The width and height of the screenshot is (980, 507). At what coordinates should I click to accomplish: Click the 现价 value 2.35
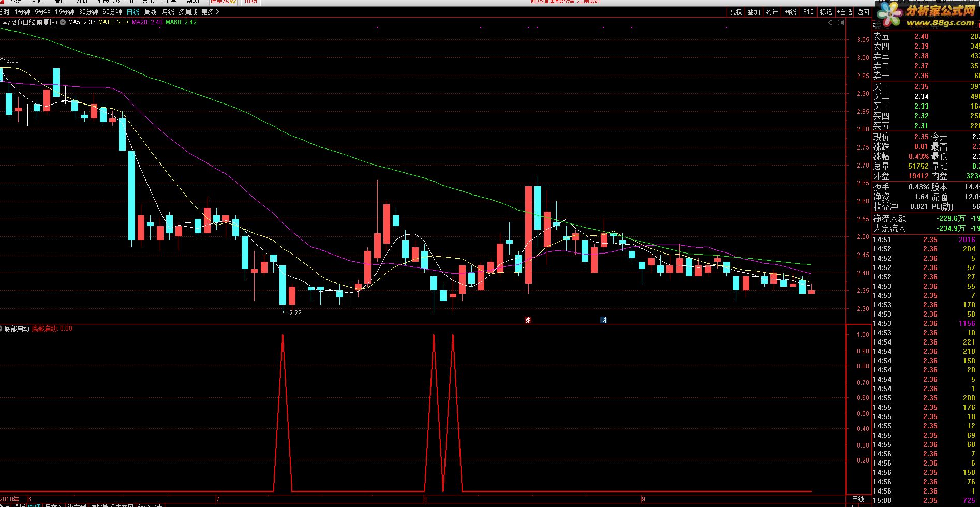pyautogui.click(x=921, y=137)
